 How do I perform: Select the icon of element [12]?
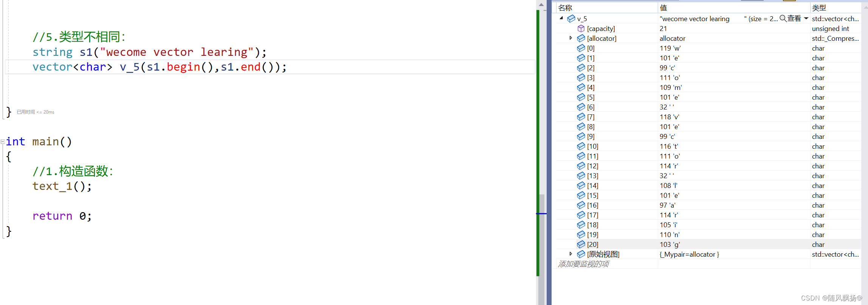pos(581,166)
